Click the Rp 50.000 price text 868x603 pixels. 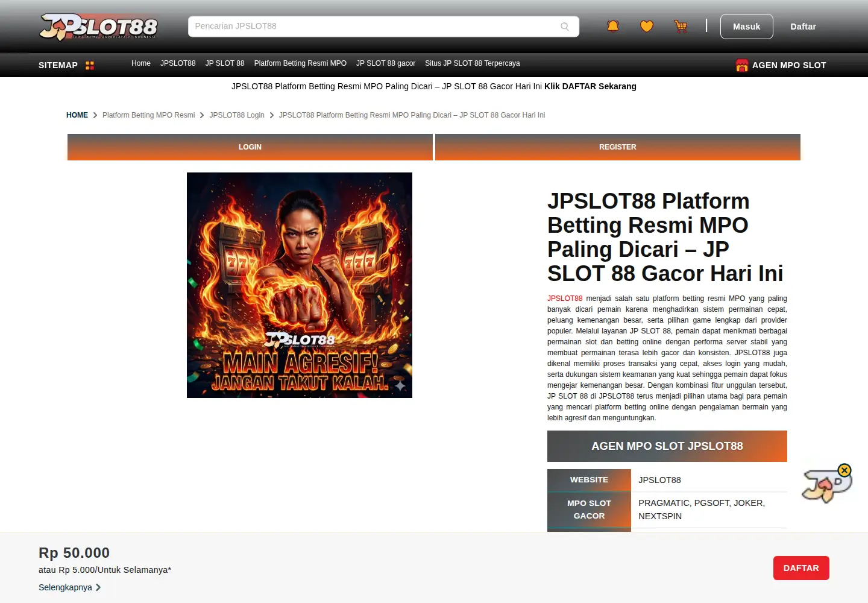pos(74,553)
